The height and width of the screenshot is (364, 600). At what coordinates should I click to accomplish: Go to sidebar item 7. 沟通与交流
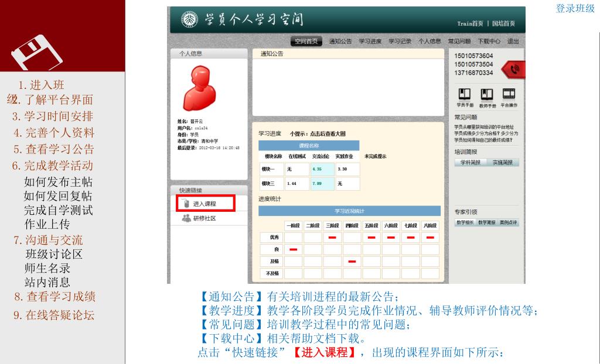click(x=48, y=240)
